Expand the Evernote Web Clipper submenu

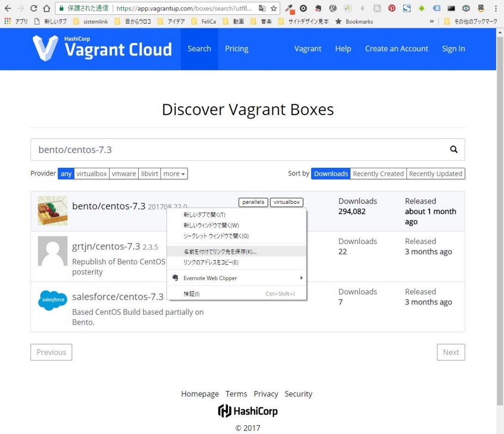(x=237, y=278)
